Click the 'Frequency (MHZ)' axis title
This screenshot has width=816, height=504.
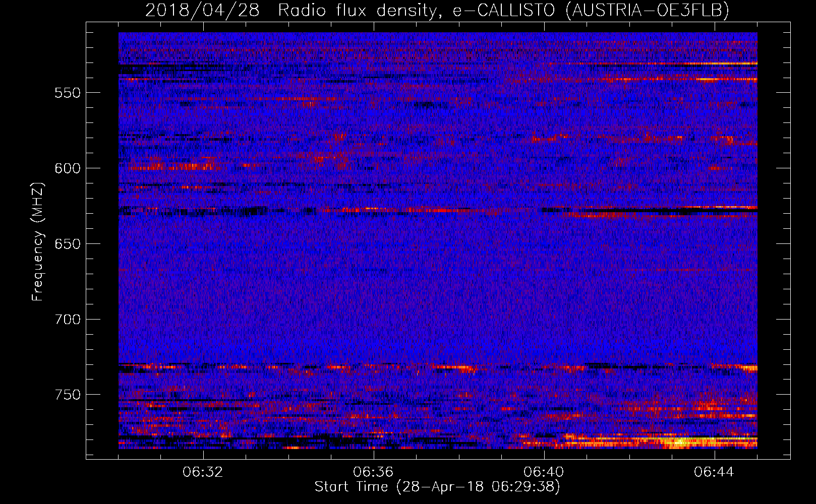pos(38,241)
